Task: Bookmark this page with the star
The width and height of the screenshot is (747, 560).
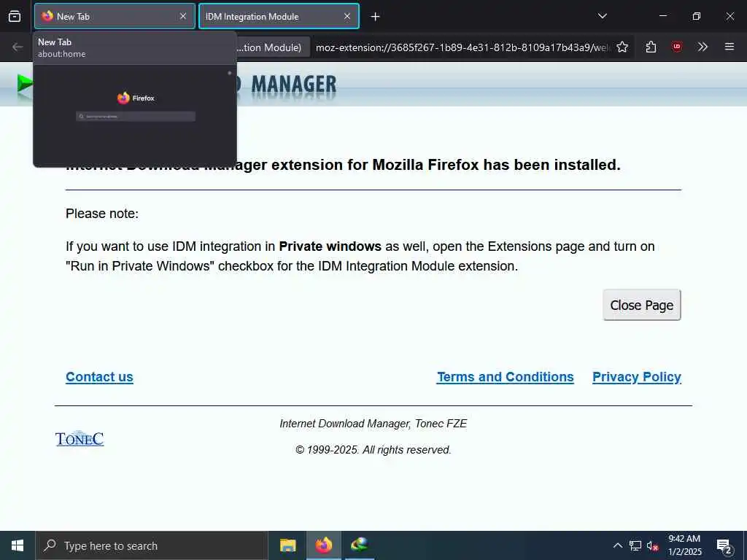Action: point(622,47)
